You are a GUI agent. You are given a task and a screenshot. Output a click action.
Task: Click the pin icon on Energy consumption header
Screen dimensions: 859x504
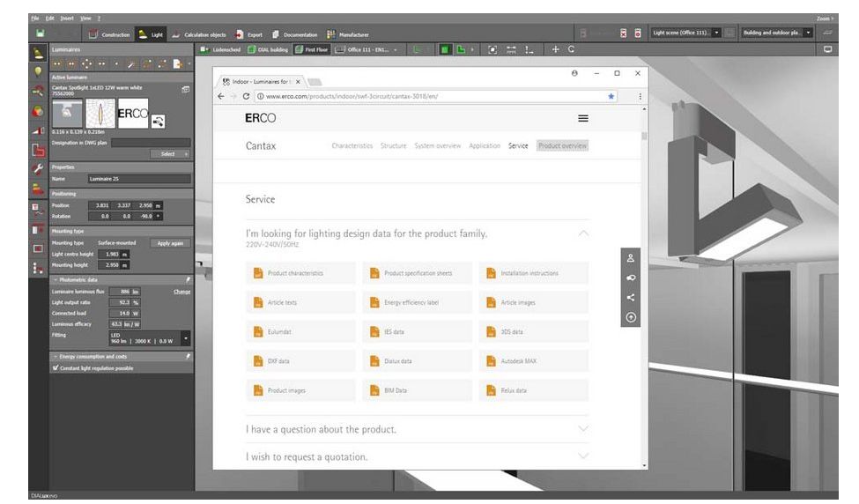coord(188,356)
